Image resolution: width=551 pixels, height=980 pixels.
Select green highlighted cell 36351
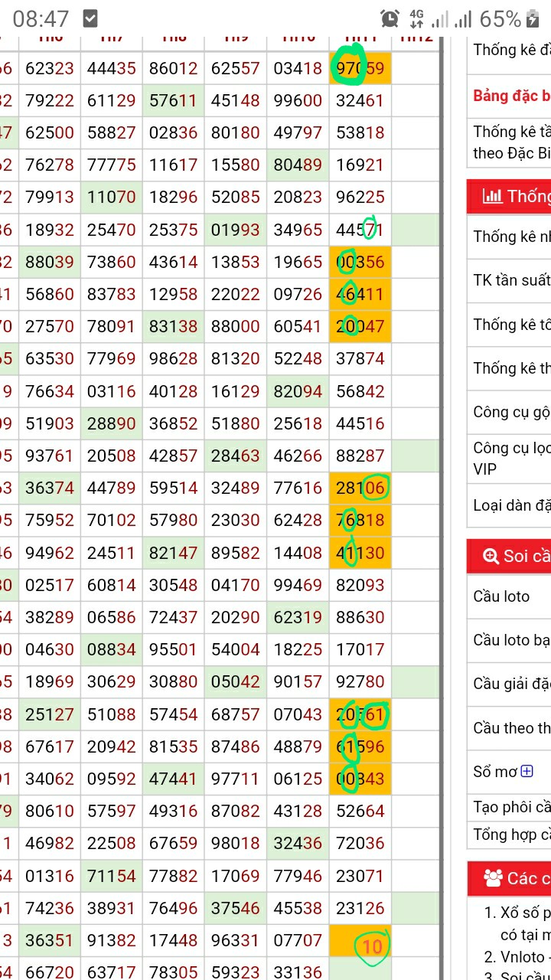tap(50, 940)
